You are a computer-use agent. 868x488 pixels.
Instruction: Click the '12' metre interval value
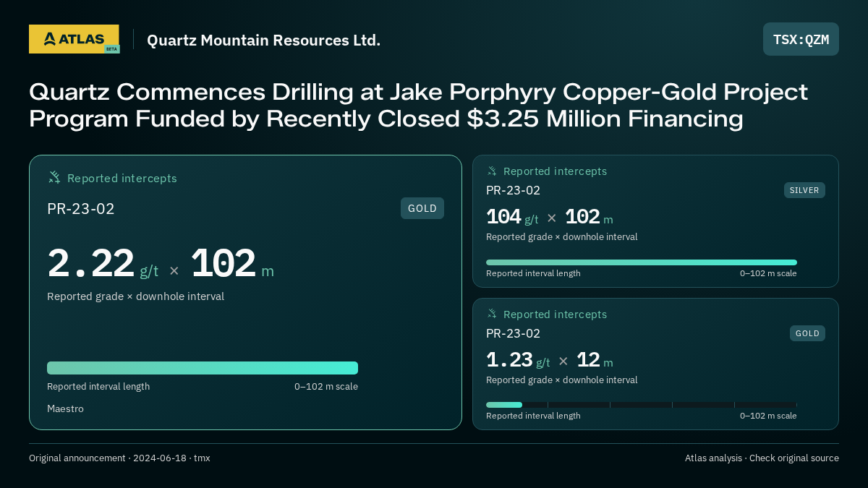(588, 360)
